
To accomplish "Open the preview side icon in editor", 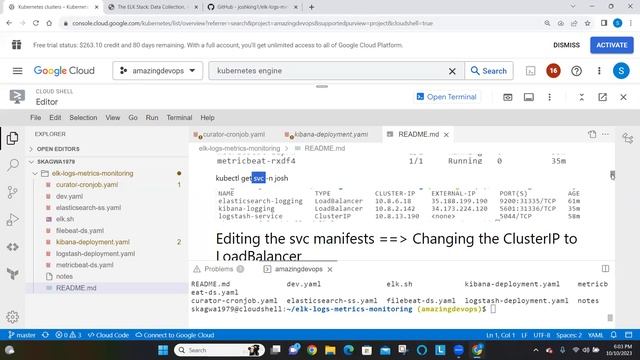I will [x=592, y=134].
